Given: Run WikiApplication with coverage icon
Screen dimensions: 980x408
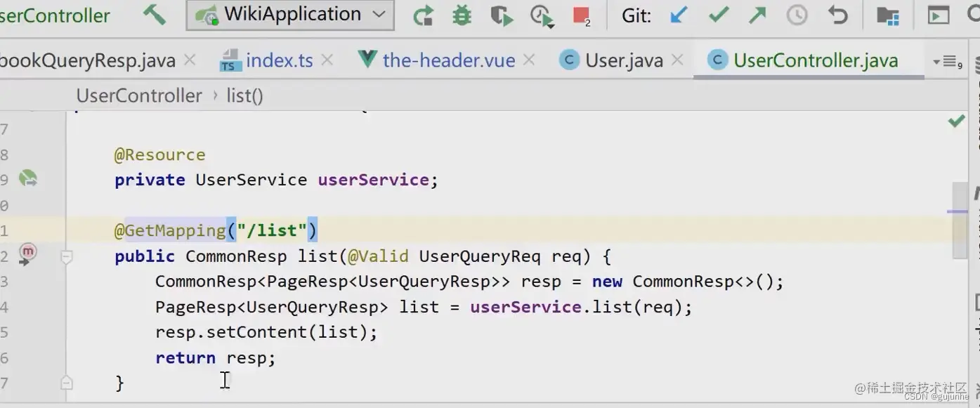Looking at the screenshot, I should click(501, 15).
